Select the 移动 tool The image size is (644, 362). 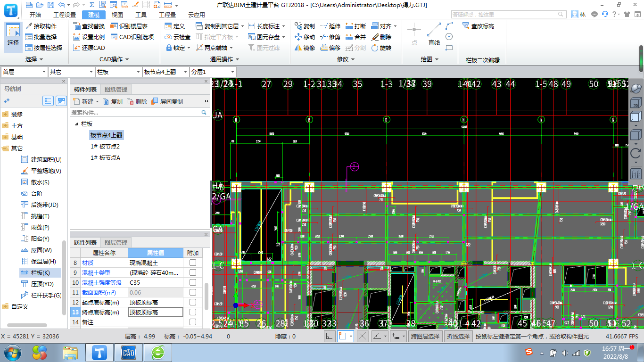305,37
